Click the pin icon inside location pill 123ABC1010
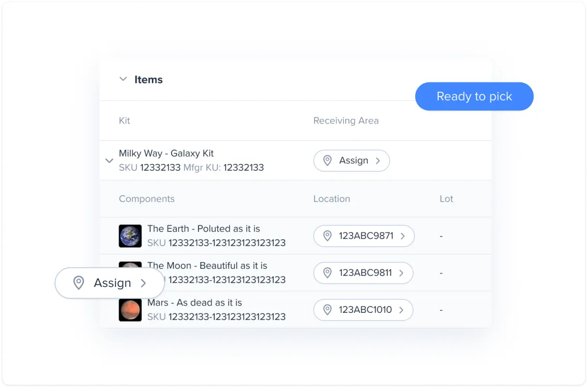Screen dimensions: 588x388 (327, 310)
